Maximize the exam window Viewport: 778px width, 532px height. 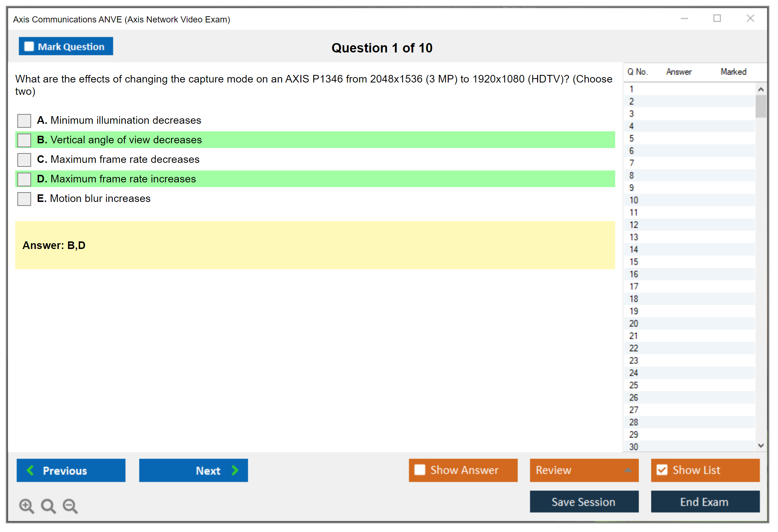[x=717, y=18]
